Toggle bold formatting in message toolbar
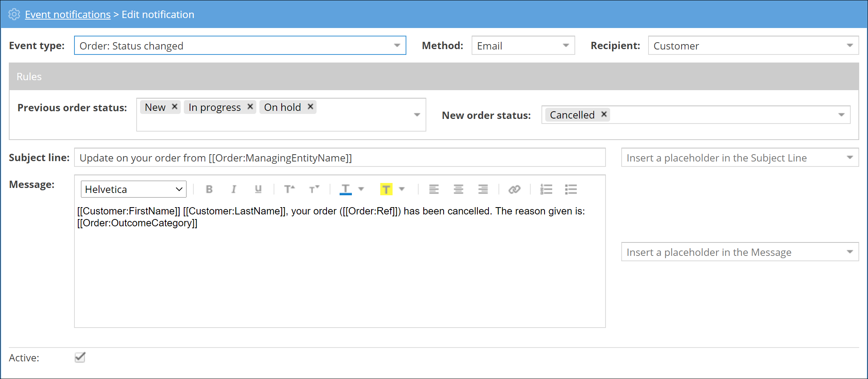The image size is (868, 379). click(209, 189)
